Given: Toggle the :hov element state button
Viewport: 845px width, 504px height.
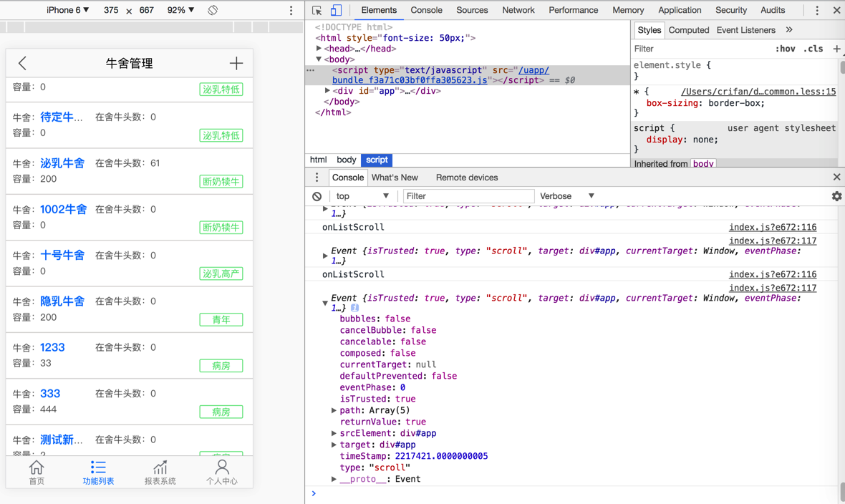Looking at the screenshot, I should point(785,49).
